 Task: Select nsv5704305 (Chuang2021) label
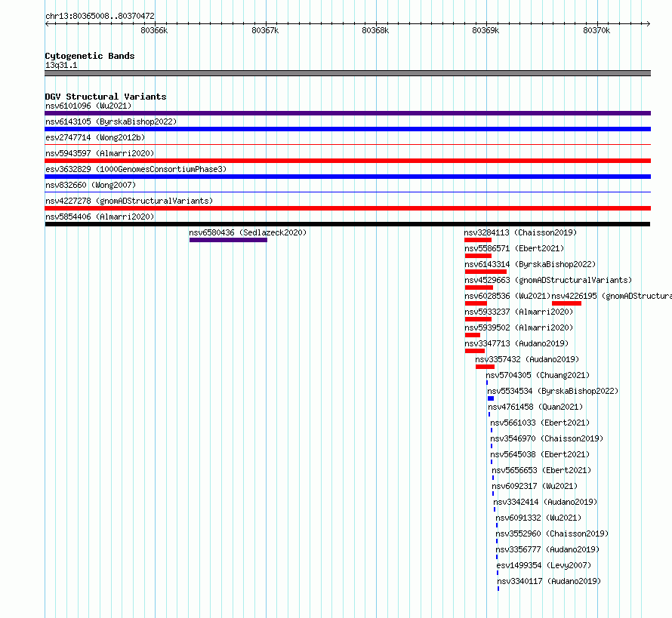pos(538,375)
